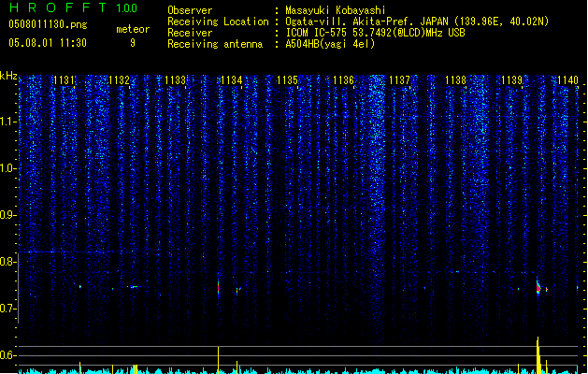588x374 pixels.
Task: Click the meteor count value 9
Action: click(x=133, y=43)
